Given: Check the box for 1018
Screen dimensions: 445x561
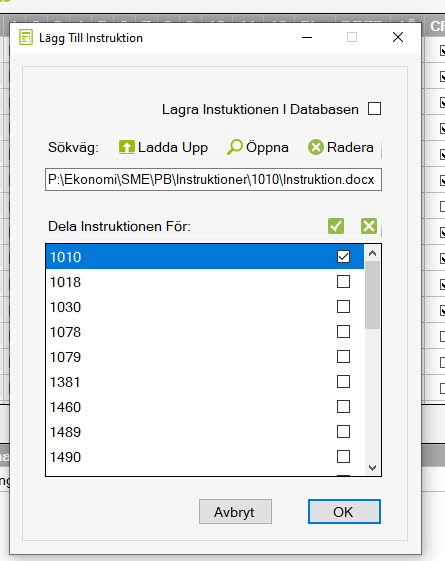Looking at the screenshot, I should pos(343,282).
